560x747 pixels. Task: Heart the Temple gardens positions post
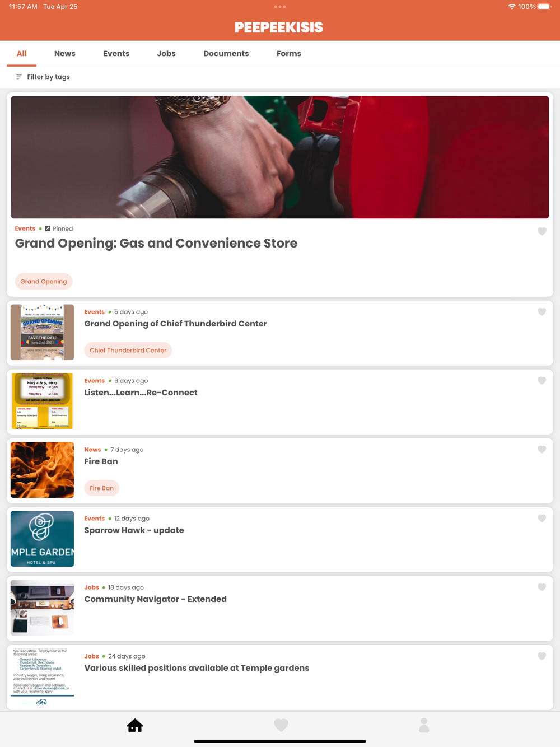pos(542,656)
